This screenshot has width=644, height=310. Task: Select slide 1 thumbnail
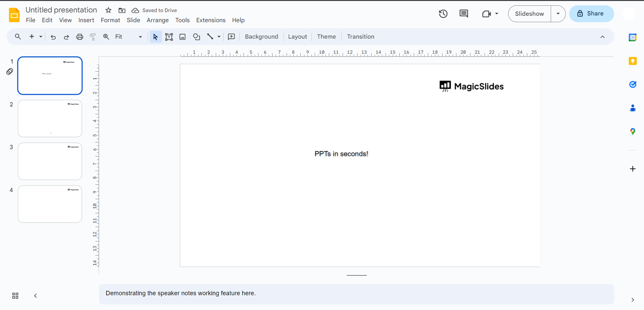[50, 76]
